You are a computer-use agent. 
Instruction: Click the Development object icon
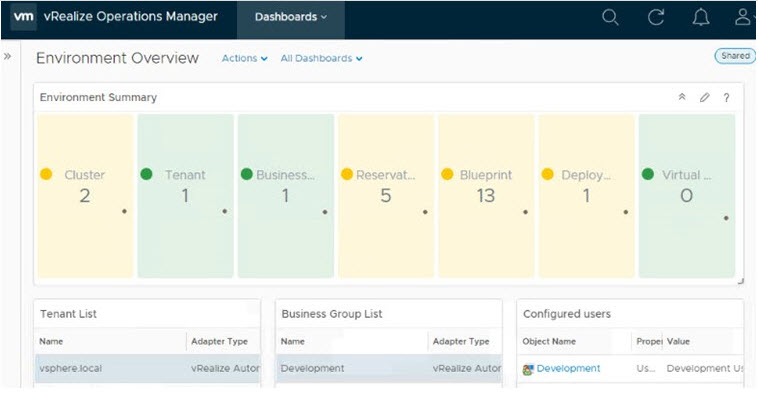click(528, 369)
